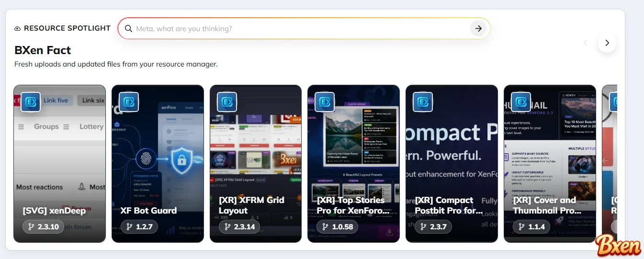Click the author avatar on Top Stories Pro card
The image size is (644, 259).
[325, 102]
